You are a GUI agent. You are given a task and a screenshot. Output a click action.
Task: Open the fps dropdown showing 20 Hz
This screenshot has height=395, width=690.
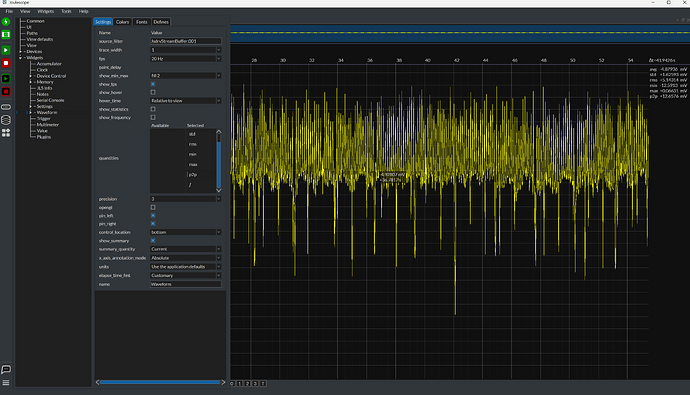[185, 59]
